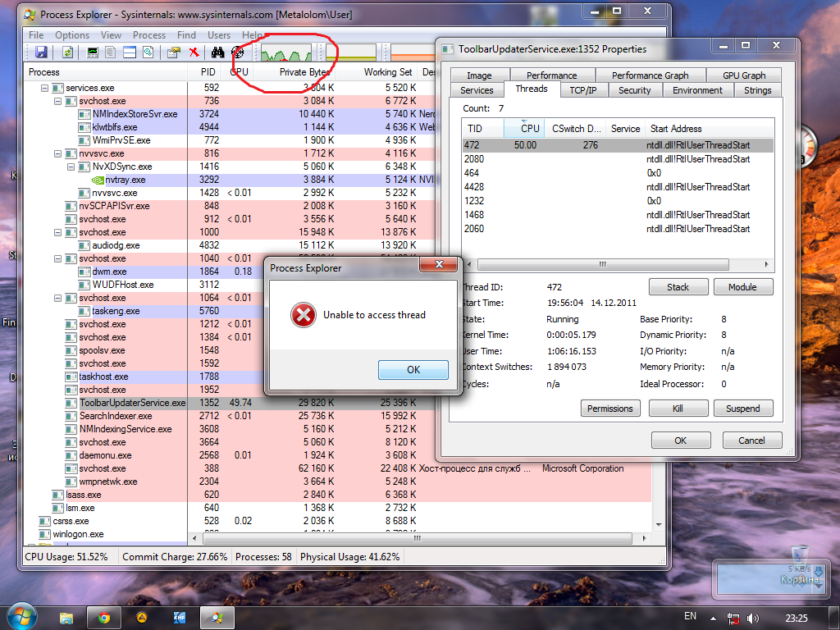This screenshot has height=630, width=840.
Task: Collapse the services.exe tree node
Action: tap(45, 88)
